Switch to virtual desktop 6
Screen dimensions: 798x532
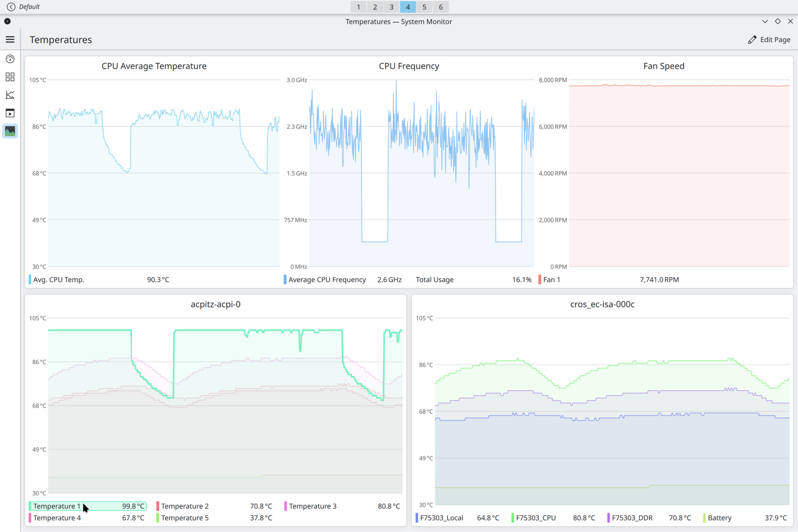[x=441, y=7]
